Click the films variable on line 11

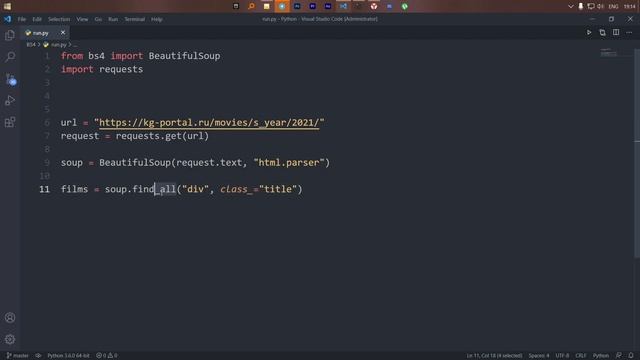tap(74, 189)
